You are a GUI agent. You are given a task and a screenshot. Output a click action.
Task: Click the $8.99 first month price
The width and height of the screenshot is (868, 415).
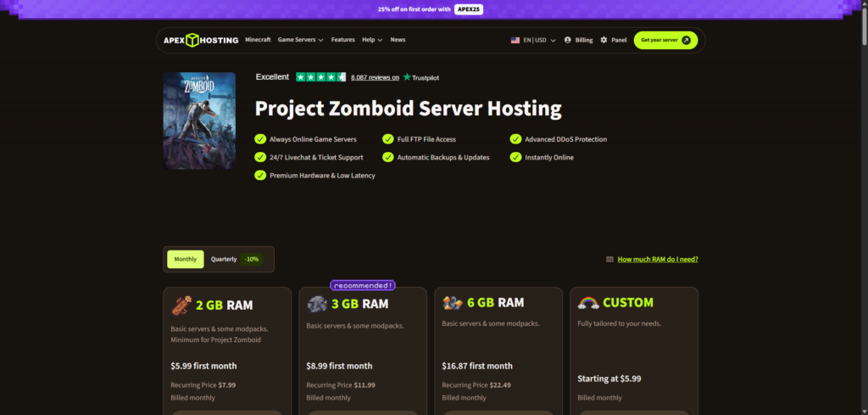coord(339,366)
